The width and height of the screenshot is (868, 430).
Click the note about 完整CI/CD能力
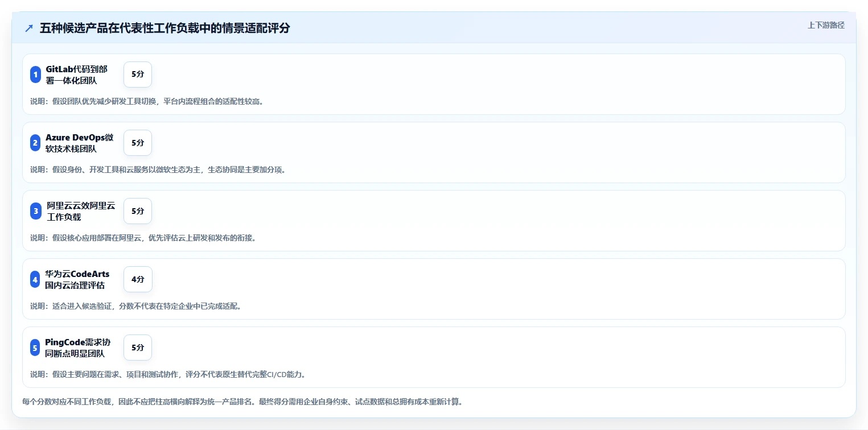[x=168, y=374]
